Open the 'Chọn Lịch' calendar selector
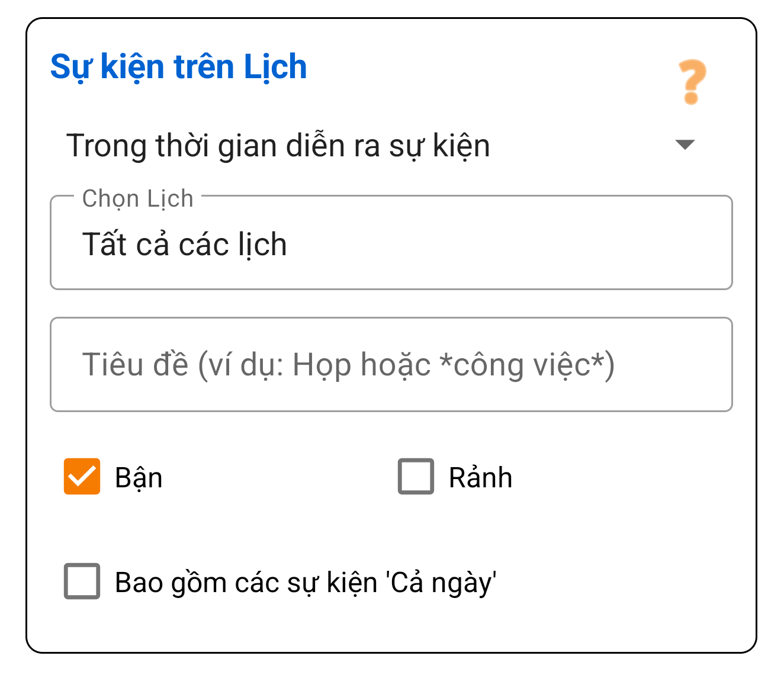The image size is (784, 675). click(391, 243)
